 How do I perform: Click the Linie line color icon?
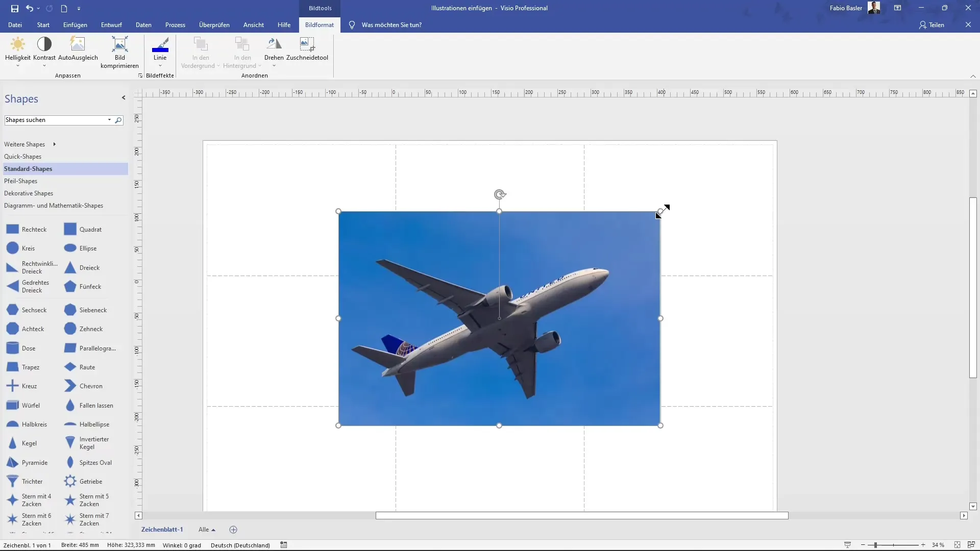(x=160, y=45)
